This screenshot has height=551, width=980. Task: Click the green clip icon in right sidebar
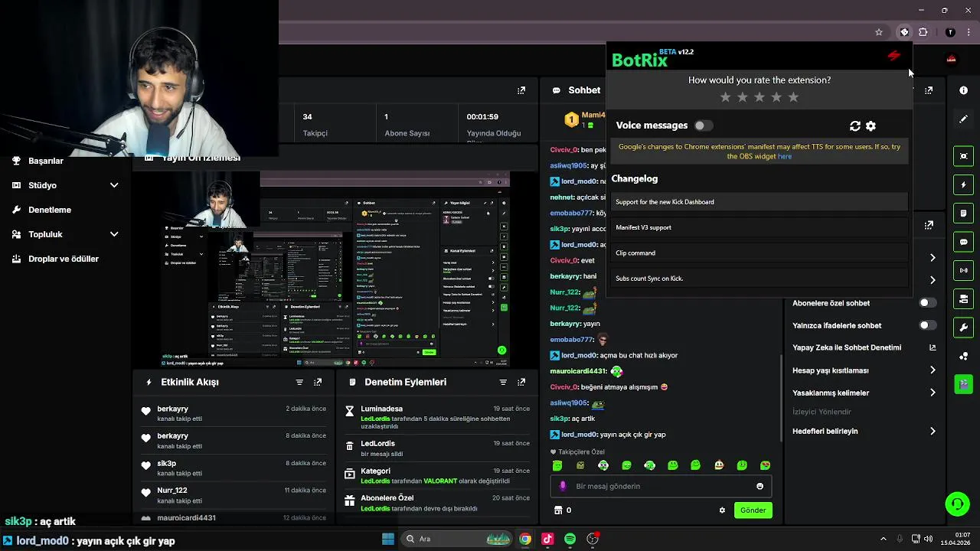coord(964,384)
